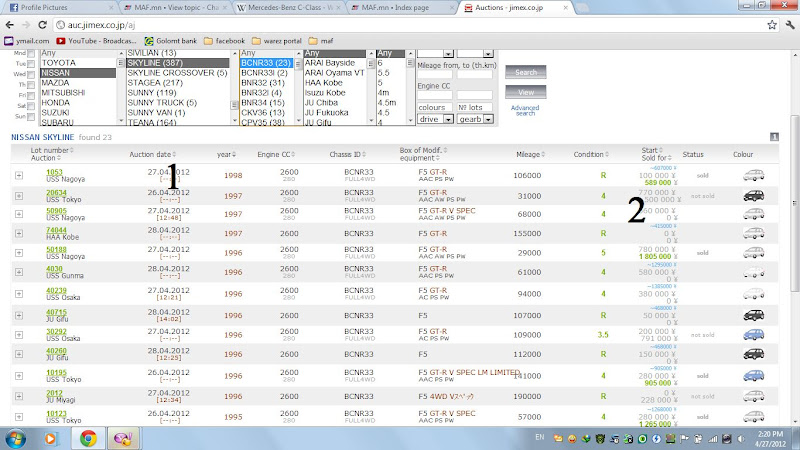Open the YouTube Broadcast bookmark

96,41
